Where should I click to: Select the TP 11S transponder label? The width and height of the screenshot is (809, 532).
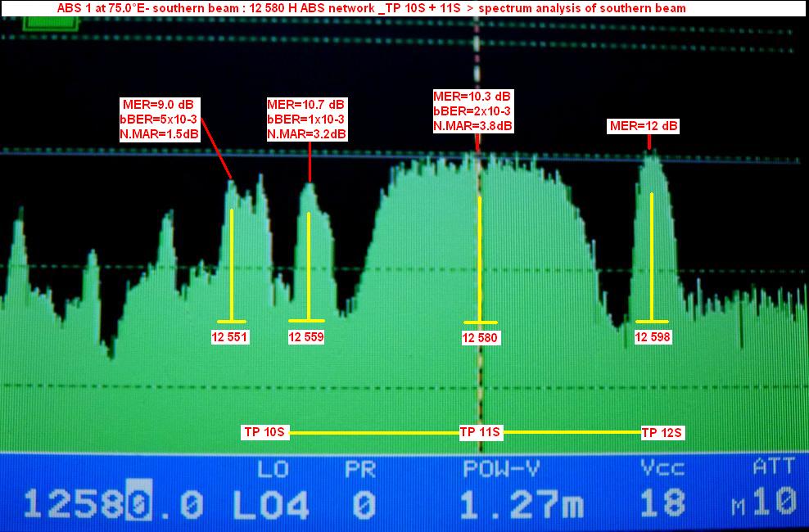click(x=481, y=432)
